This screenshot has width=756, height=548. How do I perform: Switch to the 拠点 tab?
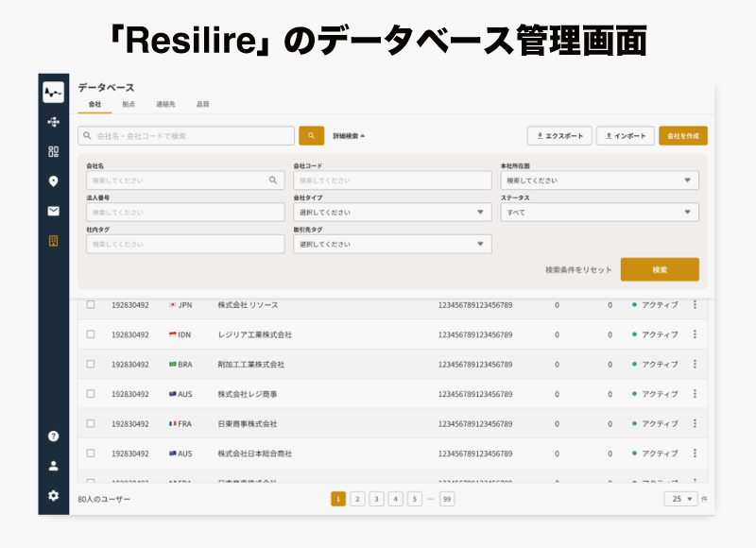click(x=129, y=104)
